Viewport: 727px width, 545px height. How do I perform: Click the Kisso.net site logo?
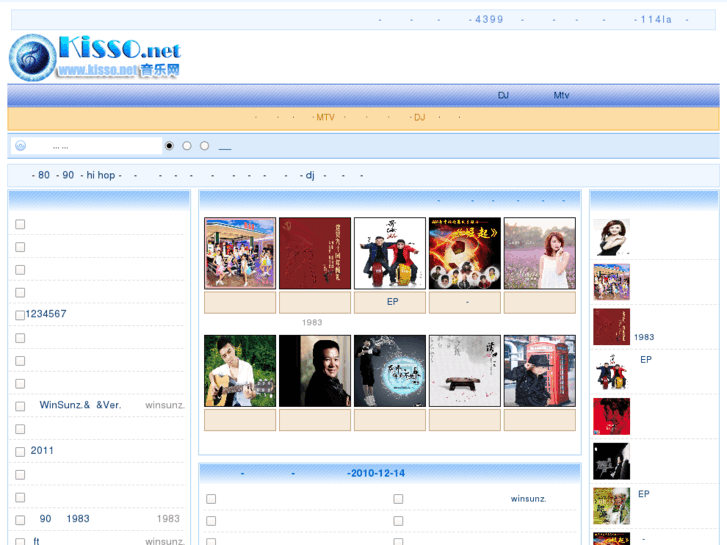coord(95,57)
